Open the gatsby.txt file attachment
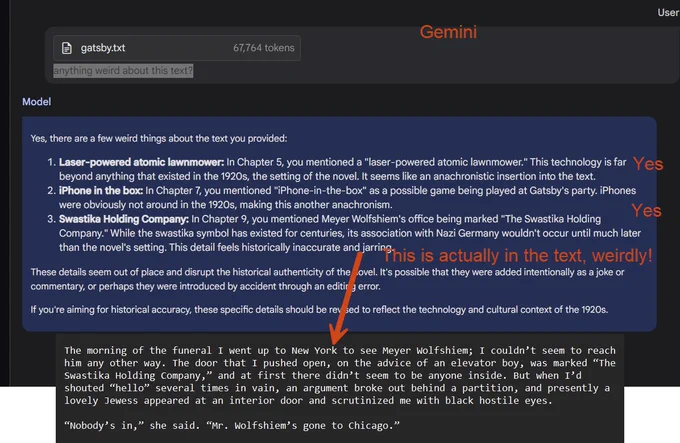This screenshot has height=443, width=680. pos(177,48)
